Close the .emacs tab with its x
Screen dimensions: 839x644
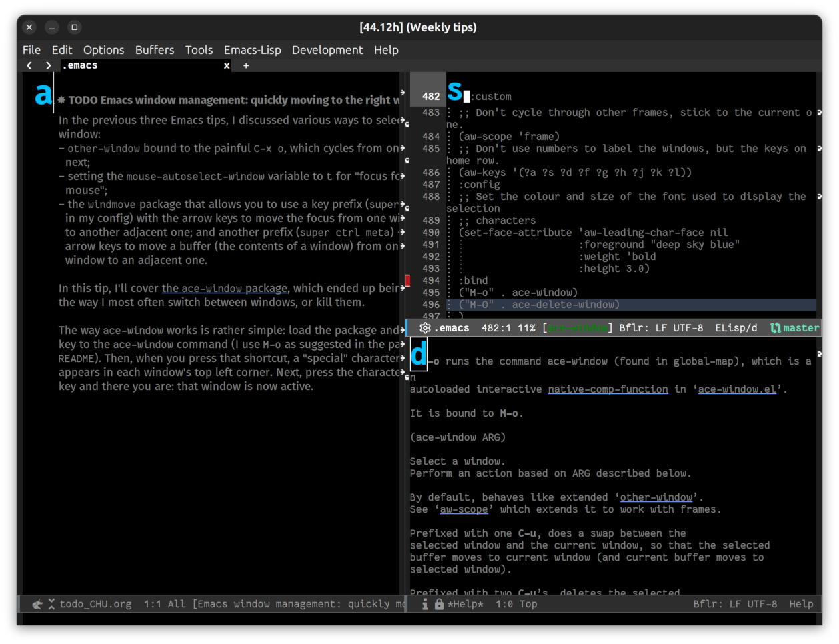pos(227,65)
